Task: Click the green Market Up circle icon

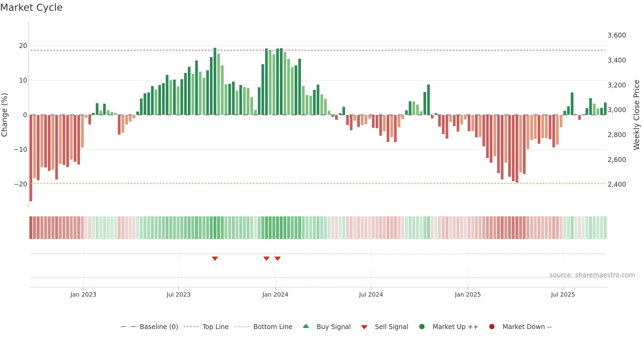Action: coord(422,327)
